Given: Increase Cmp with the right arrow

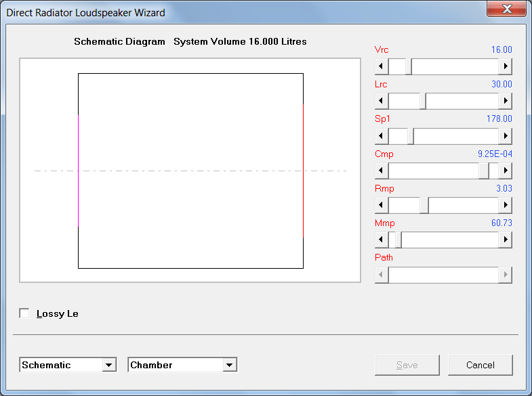Looking at the screenshot, I should coord(505,171).
